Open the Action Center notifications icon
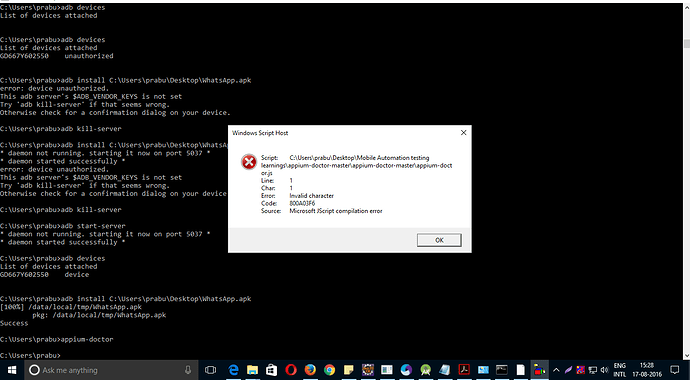The height and width of the screenshot is (380, 690). click(675, 370)
